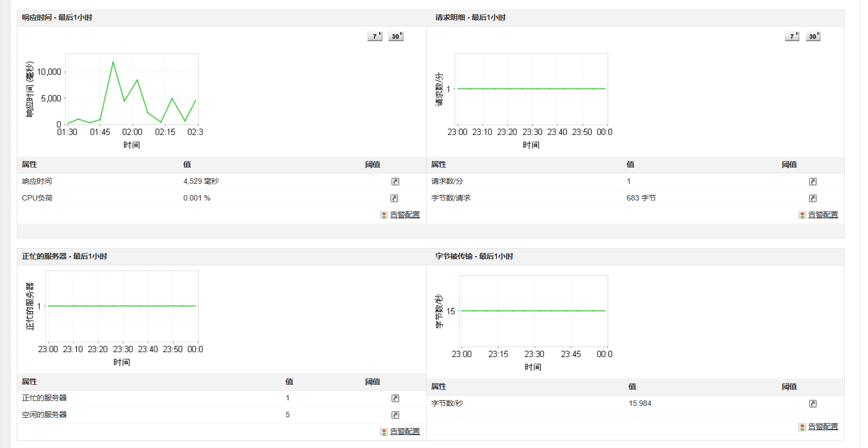
Task: Click threshold icon in CPU负荷 row
Action: pyautogui.click(x=395, y=198)
